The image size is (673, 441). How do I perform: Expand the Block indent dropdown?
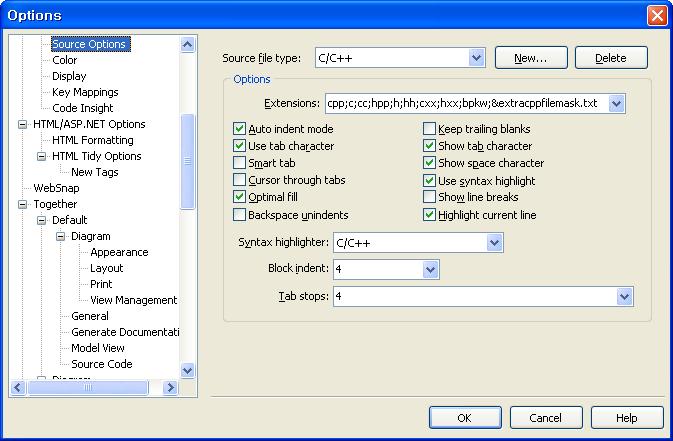pyautogui.click(x=431, y=269)
